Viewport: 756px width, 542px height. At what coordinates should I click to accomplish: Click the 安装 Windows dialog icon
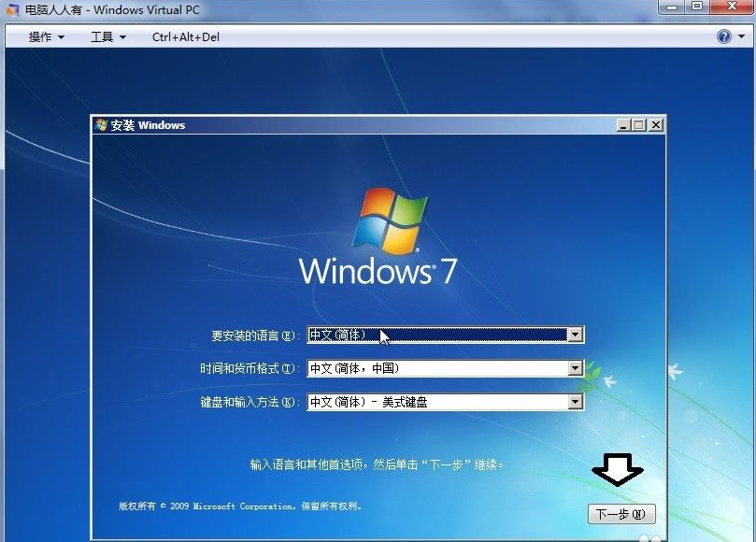[101, 124]
